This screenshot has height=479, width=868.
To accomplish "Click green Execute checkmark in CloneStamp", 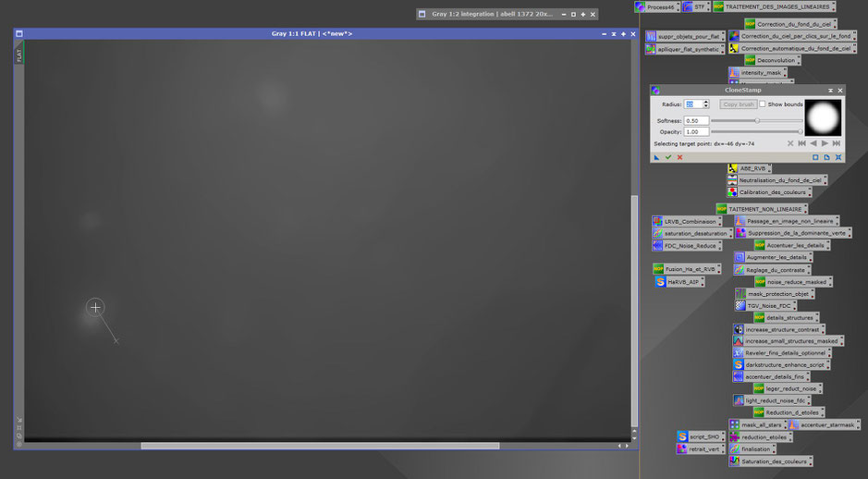I will point(668,157).
